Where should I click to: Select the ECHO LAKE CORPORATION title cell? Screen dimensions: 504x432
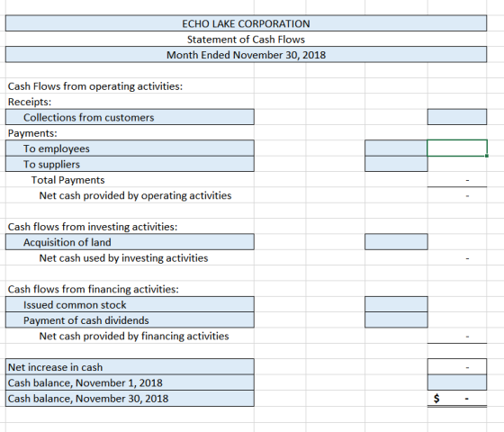[246, 23]
